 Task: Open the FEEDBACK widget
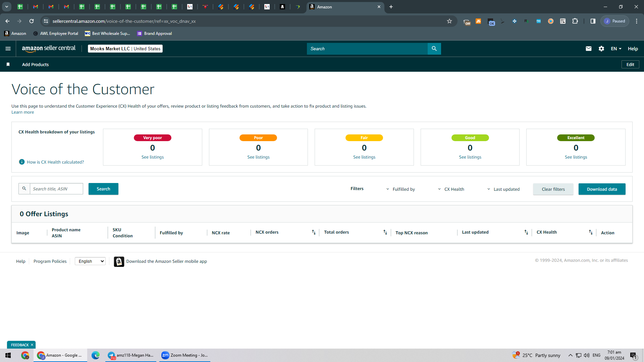pos(20,345)
